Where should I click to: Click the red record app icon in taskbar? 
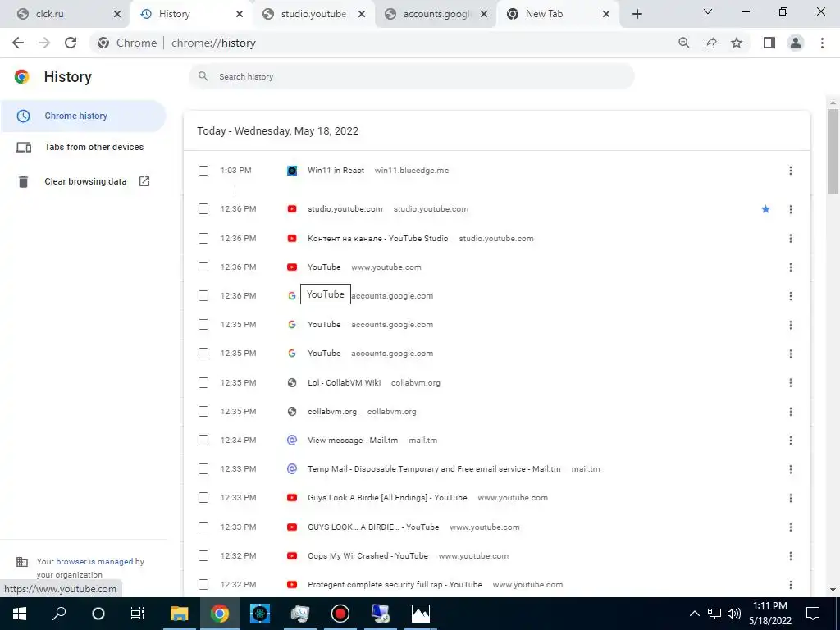(340, 614)
